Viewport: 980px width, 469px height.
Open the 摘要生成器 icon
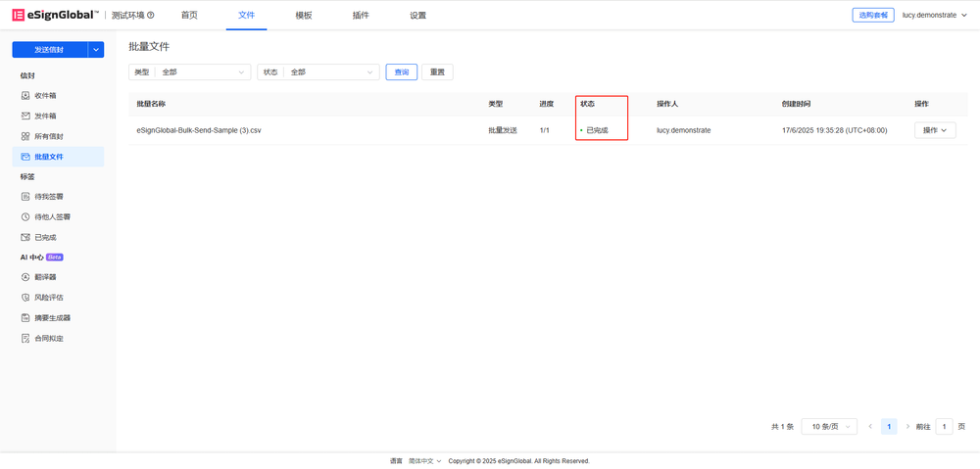25,318
